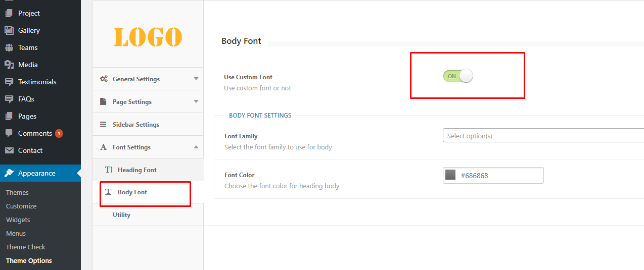Image resolution: width=644 pixels, height=270 pixels.
Task: Collapse the Font Settings section arrow
Action: click(196, 147)
